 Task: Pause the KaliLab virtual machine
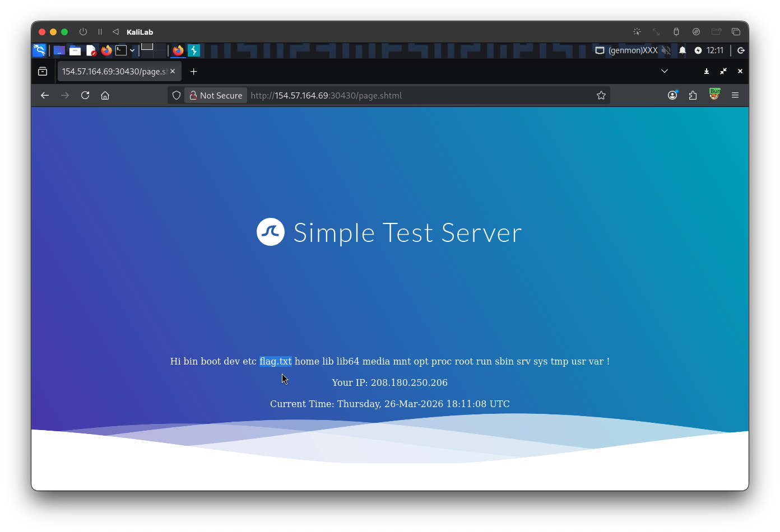pos(100,32)
